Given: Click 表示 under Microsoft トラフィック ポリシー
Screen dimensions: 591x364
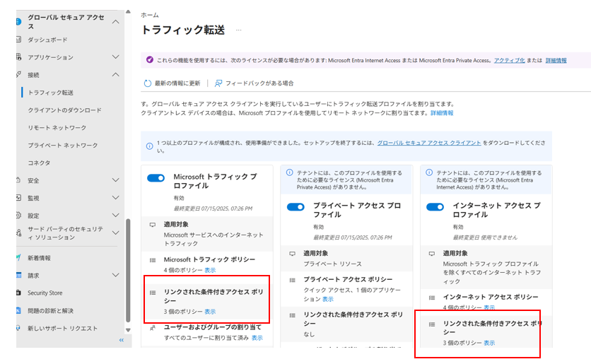Looking at the screenshot, I should tap(210, 270).
